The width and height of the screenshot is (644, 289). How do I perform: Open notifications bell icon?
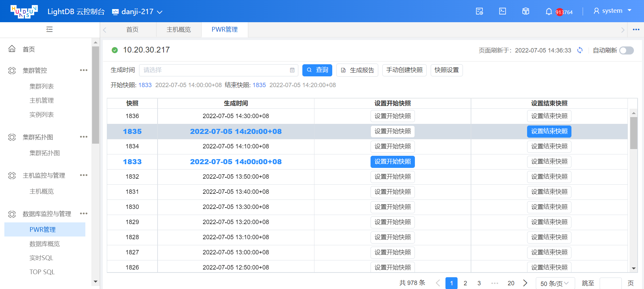point(549,12)
